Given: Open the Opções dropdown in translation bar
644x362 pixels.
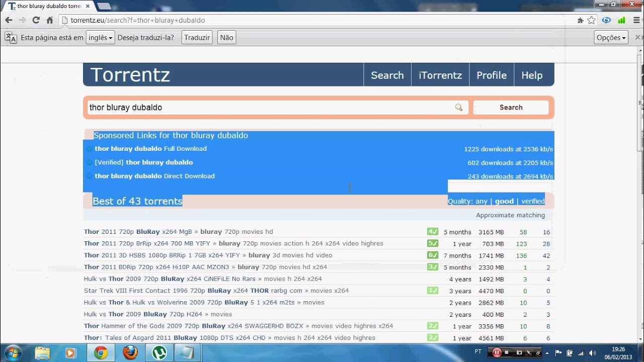Looking at the screenshot, I should point(611,38).
